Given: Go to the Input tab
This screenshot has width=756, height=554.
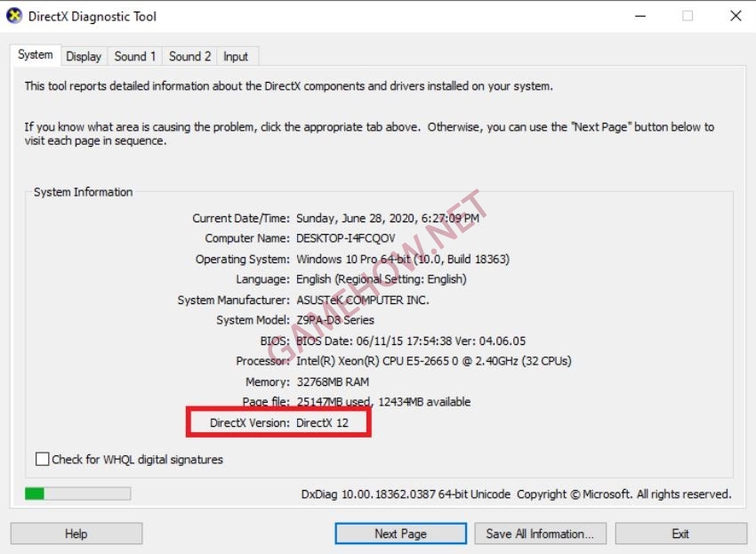Looking at the screenshot, I should pyautogui.click(x=236, y=56).
